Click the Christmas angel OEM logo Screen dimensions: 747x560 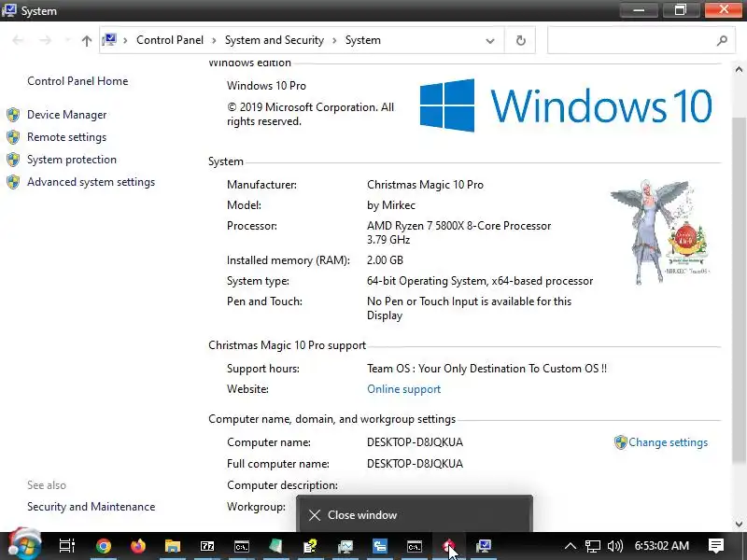coord(660,232)
